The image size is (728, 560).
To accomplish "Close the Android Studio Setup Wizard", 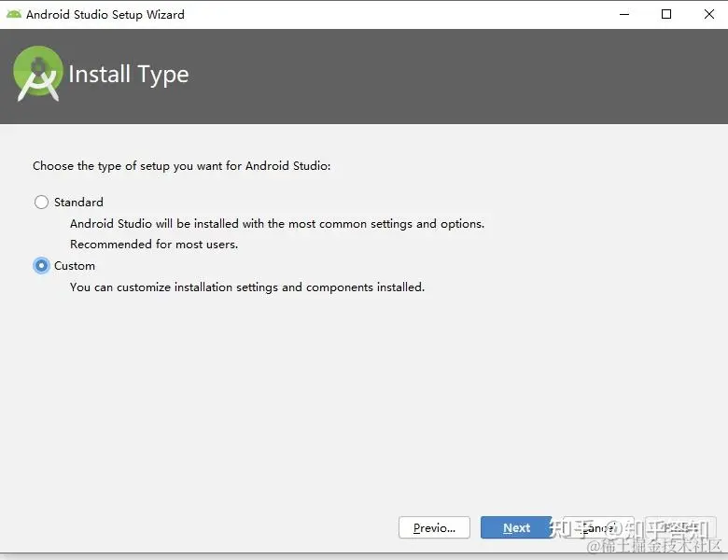I will tap(709, 14).
